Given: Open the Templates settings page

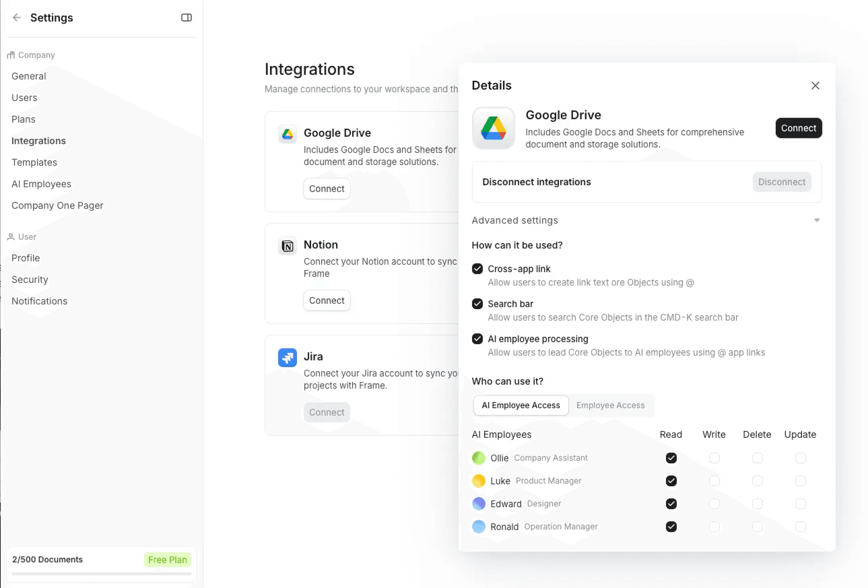Looking at the screenshot, I should [34, 162].
